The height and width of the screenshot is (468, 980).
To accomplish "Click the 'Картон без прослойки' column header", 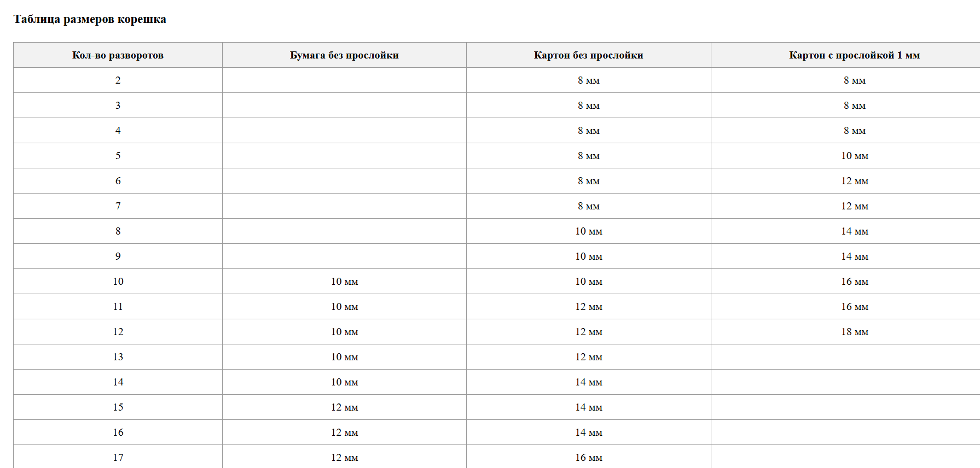I will click(588, 55).
